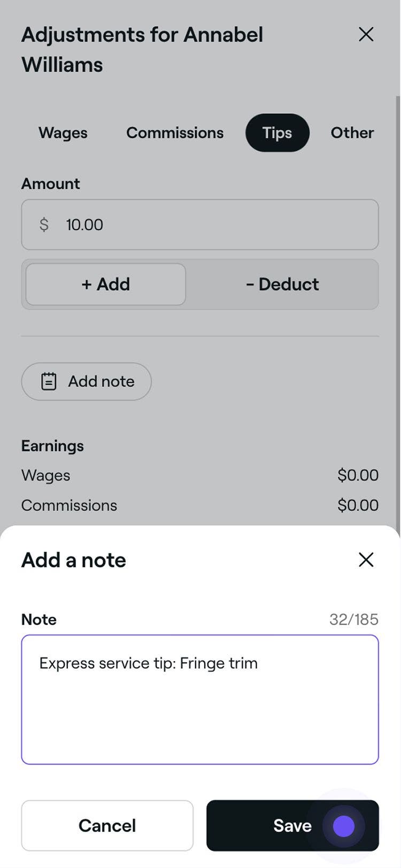Go to the Other tab
401x868 pixels.
point(352,133)
